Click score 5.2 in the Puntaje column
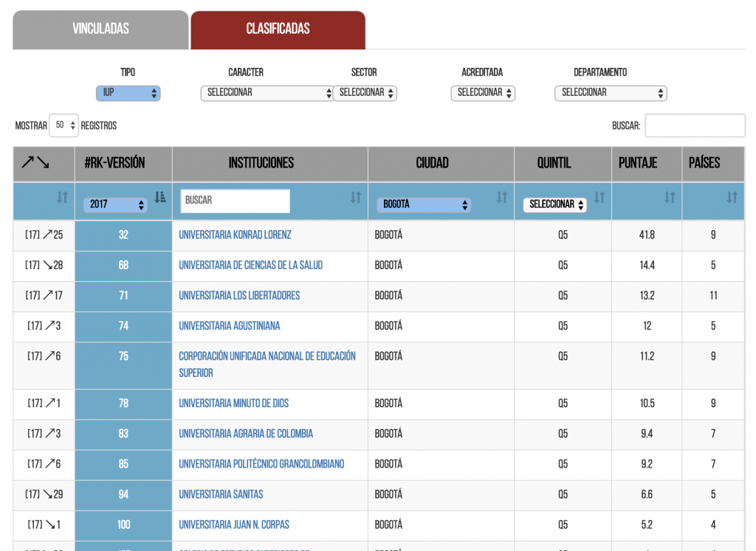 coord(647,525)
